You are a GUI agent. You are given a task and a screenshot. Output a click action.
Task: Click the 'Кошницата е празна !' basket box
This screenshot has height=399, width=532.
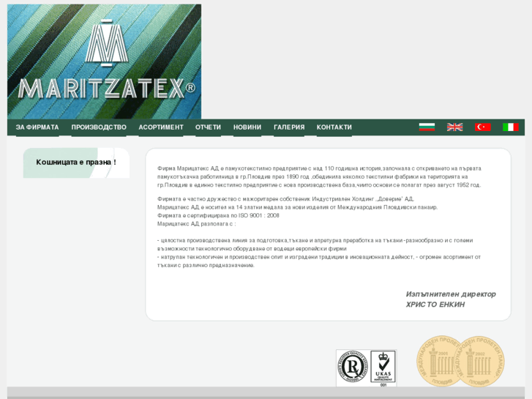76,163
